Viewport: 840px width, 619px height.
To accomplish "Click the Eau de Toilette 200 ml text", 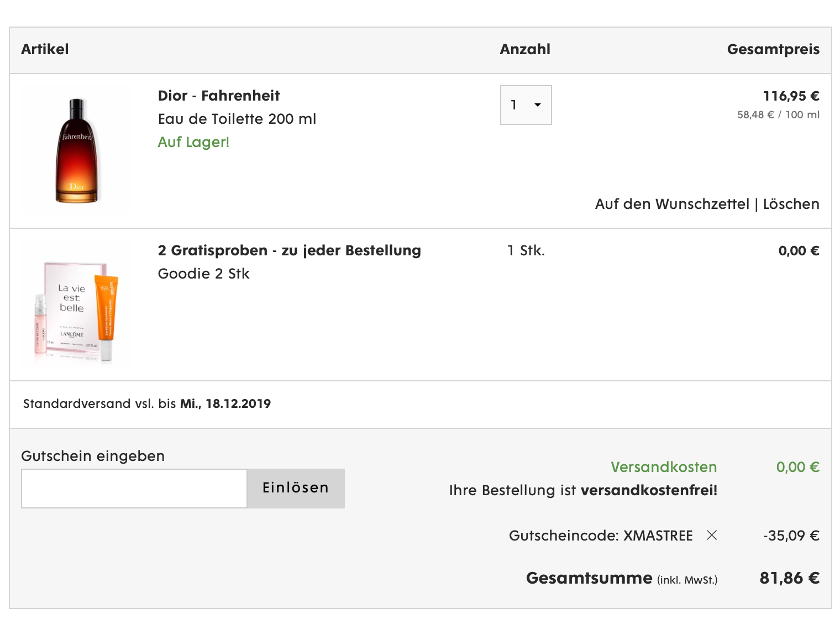I will pos(237,119).
